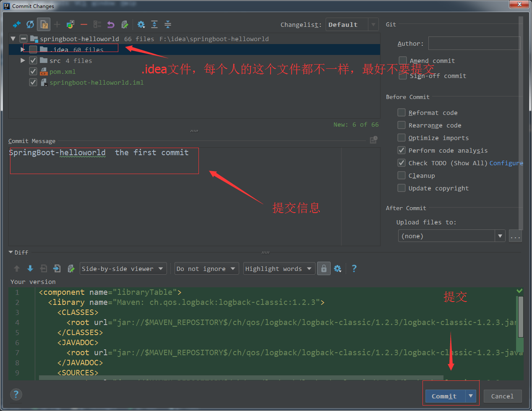
Task: Click the purple Revert arrow icon
Action: [x=111, y=24]
